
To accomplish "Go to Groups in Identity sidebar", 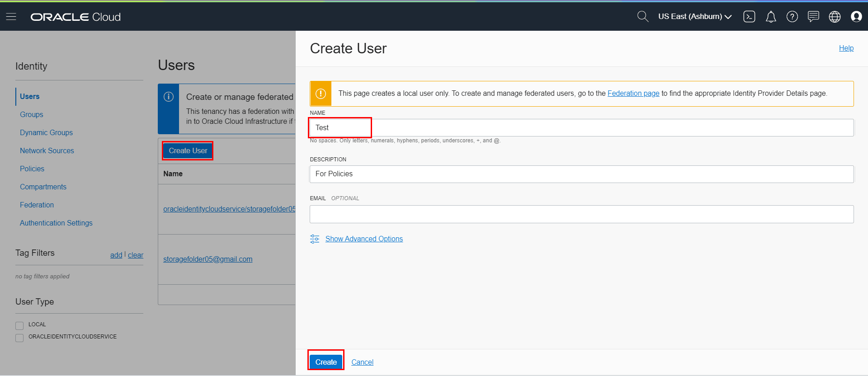I will 32,114.
